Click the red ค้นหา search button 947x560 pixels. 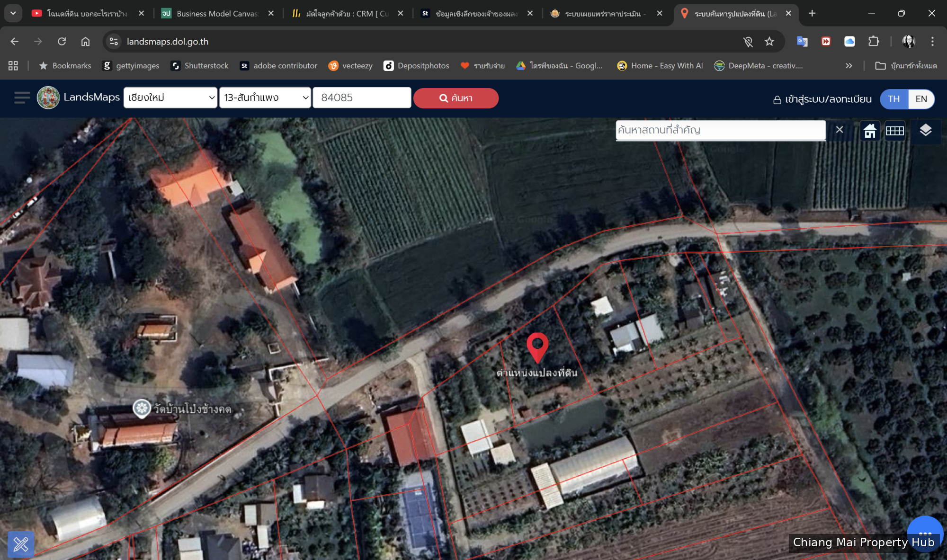pyautogui.click(x=456, y=98)
